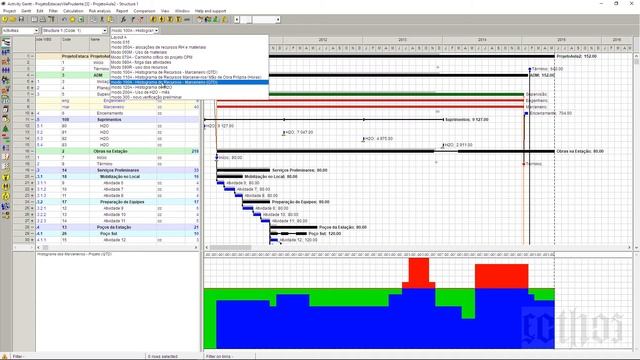Click the Filter entry in status bar
This screenshot has width=640, height=360.
(18, 356)
